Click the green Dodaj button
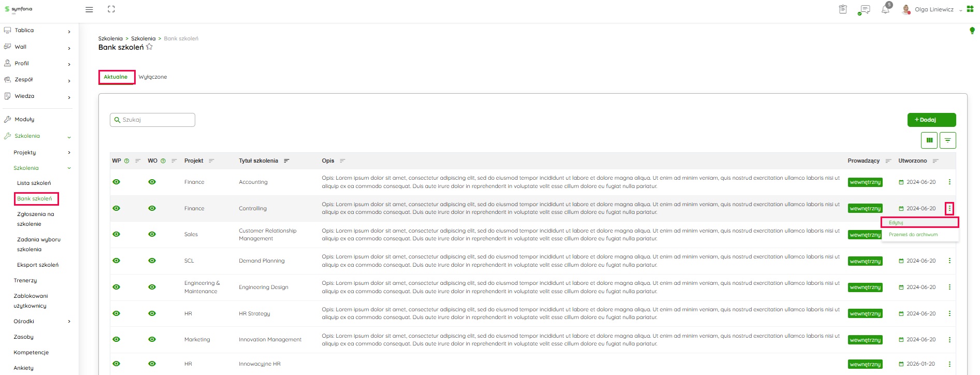This screenshot has height=375, width=980. click(x=931, y=120)
